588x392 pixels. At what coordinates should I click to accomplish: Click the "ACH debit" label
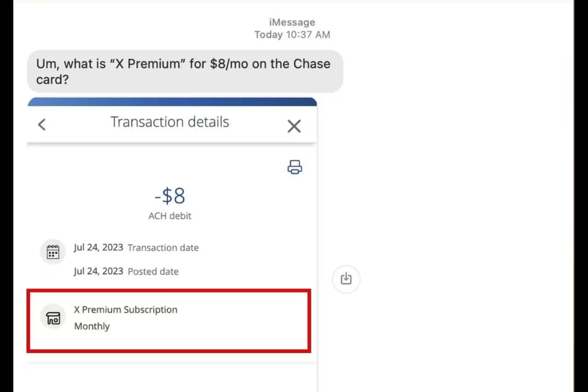tap(170, 216)
